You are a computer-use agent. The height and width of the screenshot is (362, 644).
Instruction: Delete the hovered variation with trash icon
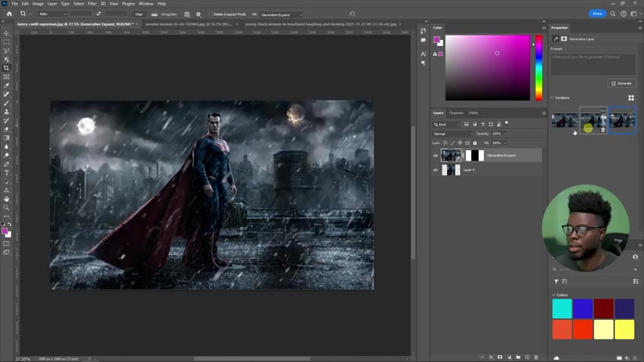603,130
